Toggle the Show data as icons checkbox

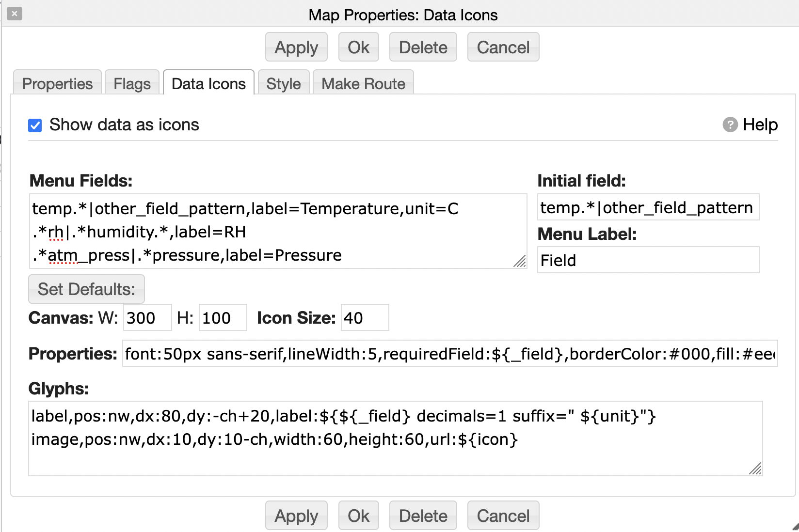[35, 125]
